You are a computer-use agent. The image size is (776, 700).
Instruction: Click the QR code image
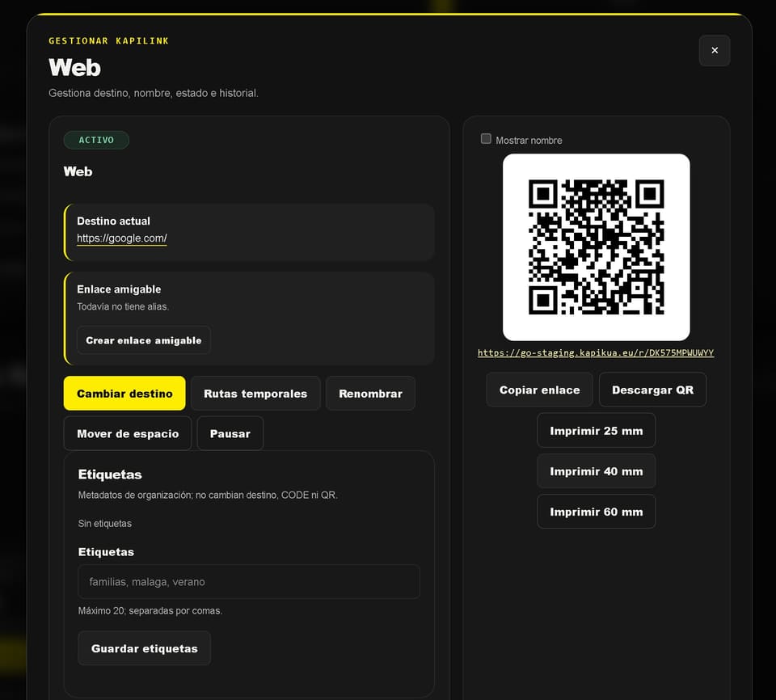pyautogui.click(x=597, y=247)
